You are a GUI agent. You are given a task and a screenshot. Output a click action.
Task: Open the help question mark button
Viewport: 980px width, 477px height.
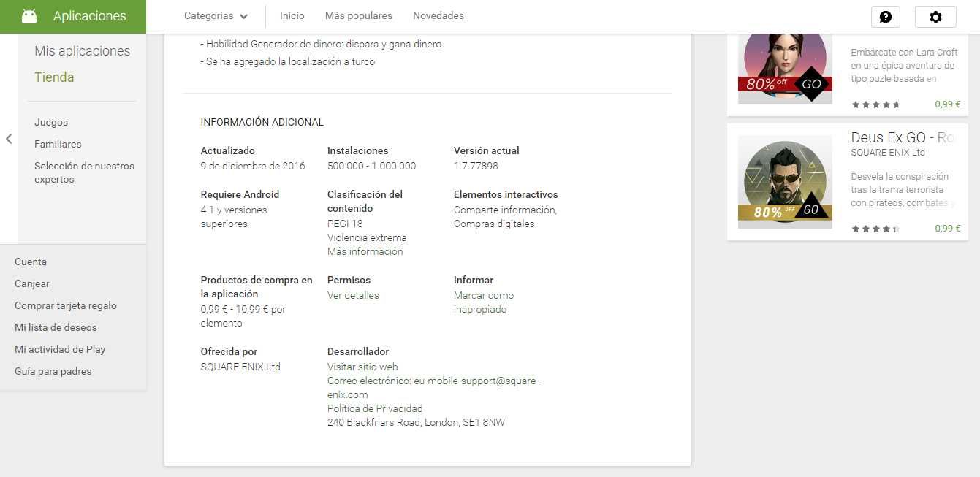click(886, 17)
